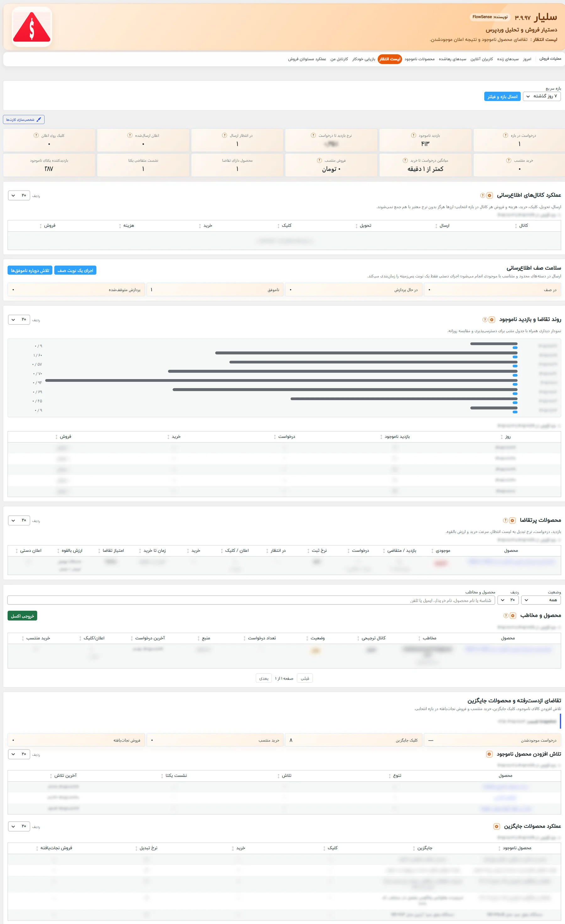Export with خروجی اکسل button
Image resolution: width=565 pixels, height=924 pixels.
[x=23, y=616]
